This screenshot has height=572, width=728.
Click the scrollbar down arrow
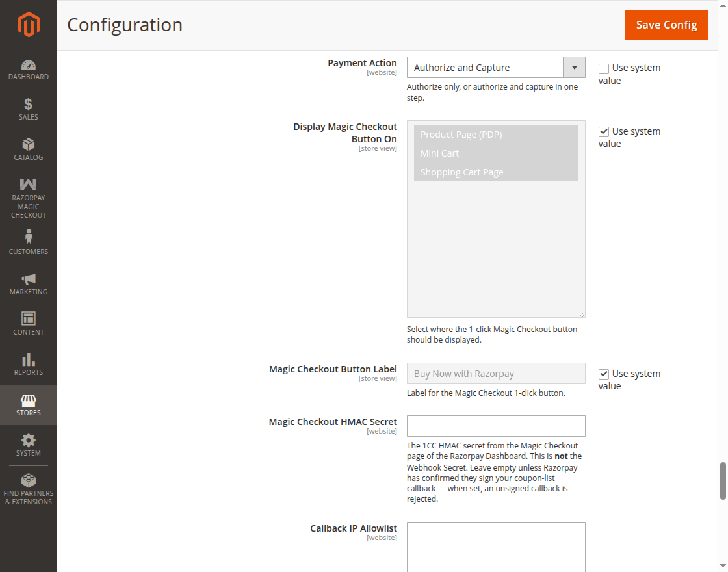point(723,566)
